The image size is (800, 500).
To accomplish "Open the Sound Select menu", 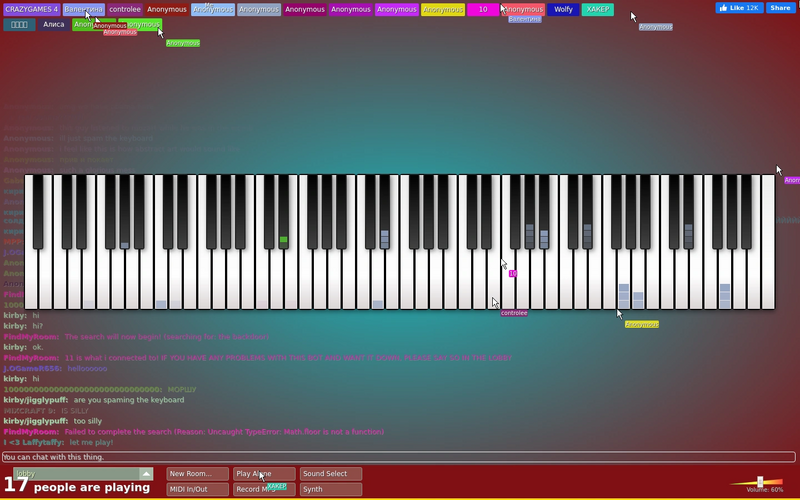I will [x=331, y=474].
